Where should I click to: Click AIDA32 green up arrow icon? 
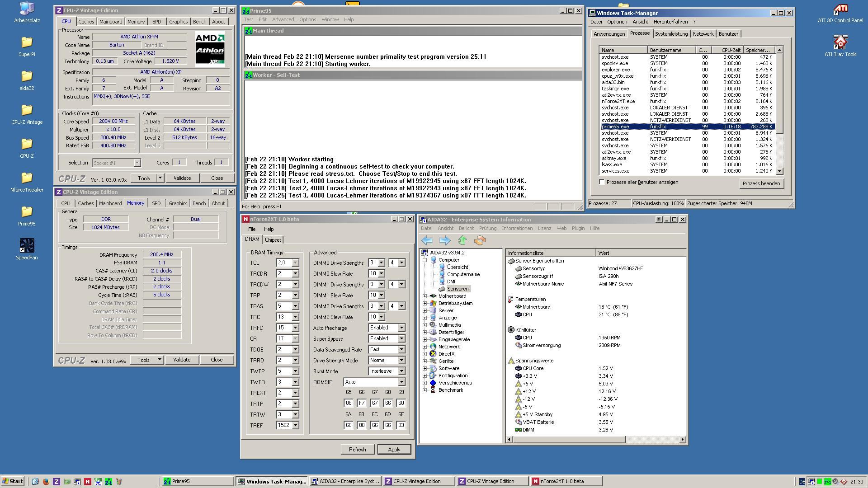click(x=462, y=240)
